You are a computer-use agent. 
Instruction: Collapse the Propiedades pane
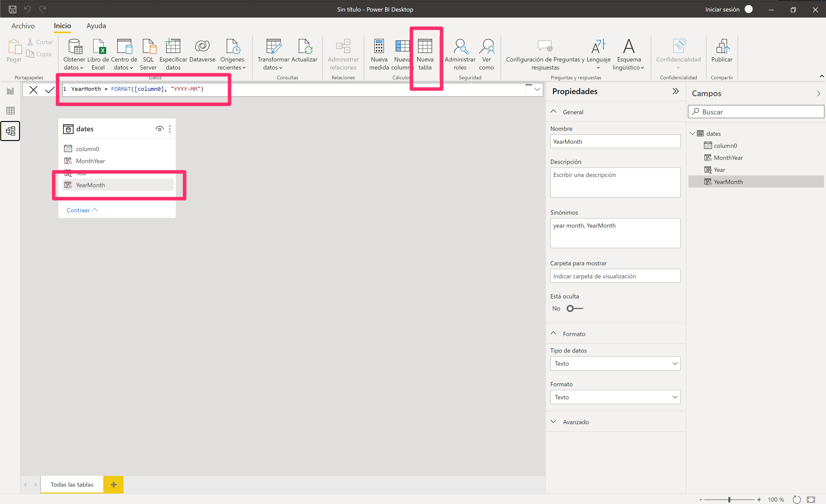click(x=675, y=91)
